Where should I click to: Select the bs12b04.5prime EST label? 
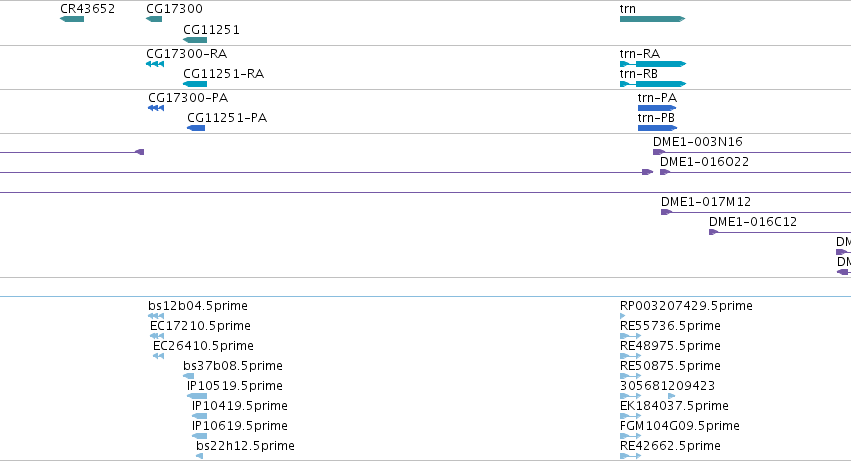pyautogui.click(x=198, y=306)
